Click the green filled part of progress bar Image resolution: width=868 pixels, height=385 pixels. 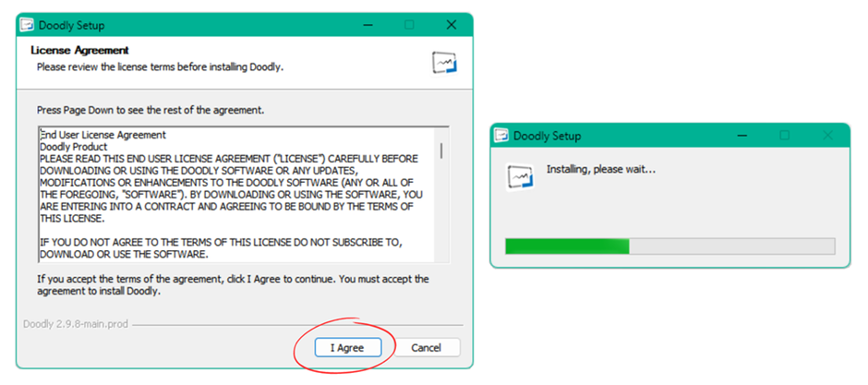pos(567,247)
